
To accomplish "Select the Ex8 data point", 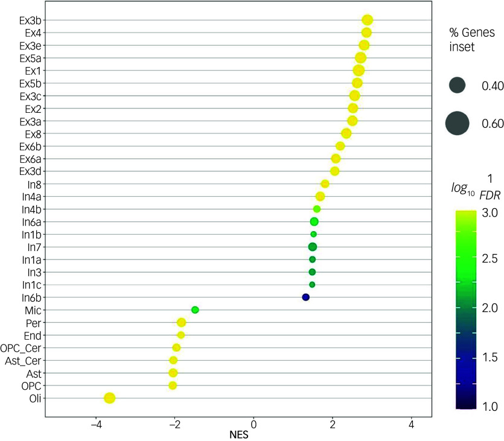I will pos(346,133).
